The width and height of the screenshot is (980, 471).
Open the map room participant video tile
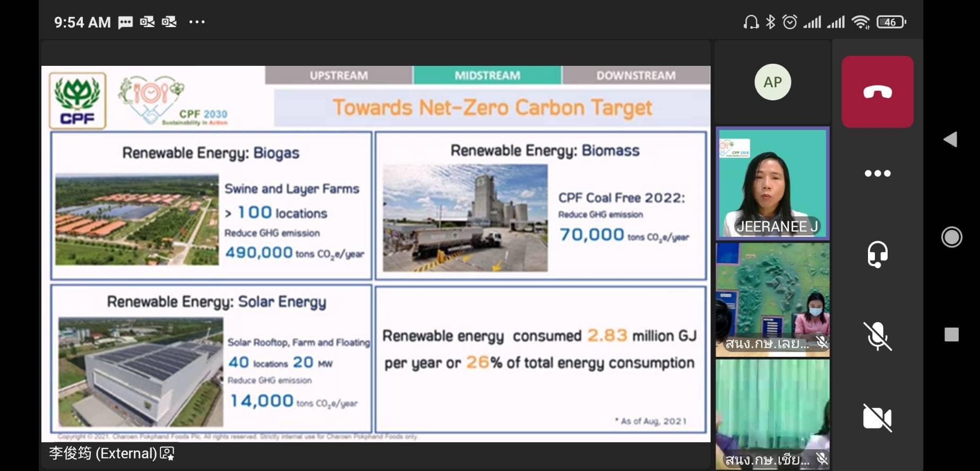(772, 299)
